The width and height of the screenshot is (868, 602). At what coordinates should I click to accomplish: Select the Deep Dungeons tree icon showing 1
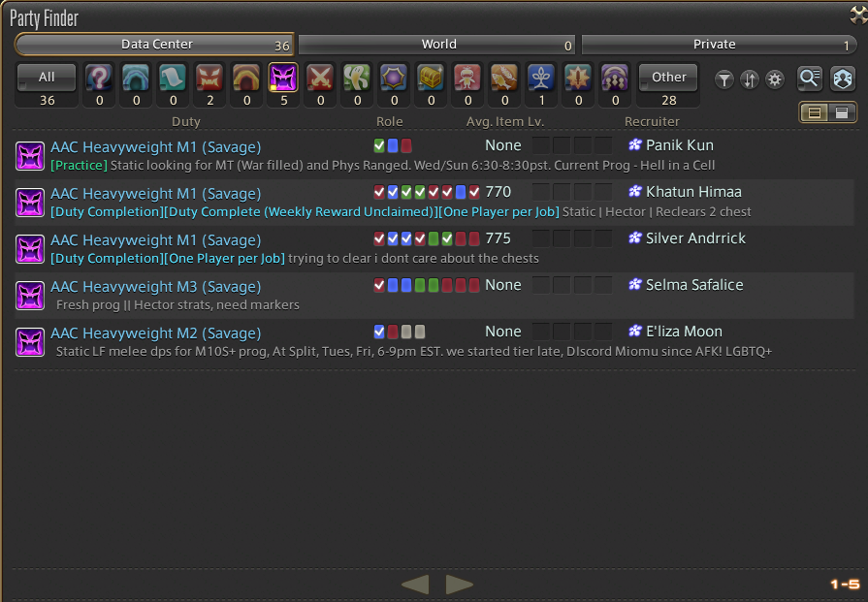coord(541,78)
